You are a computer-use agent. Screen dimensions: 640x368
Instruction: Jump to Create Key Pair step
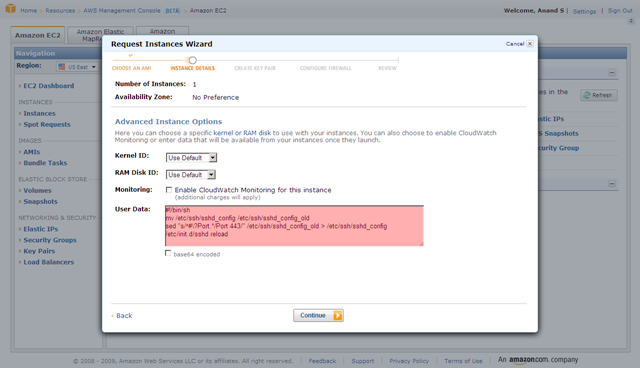pos(255,68)
